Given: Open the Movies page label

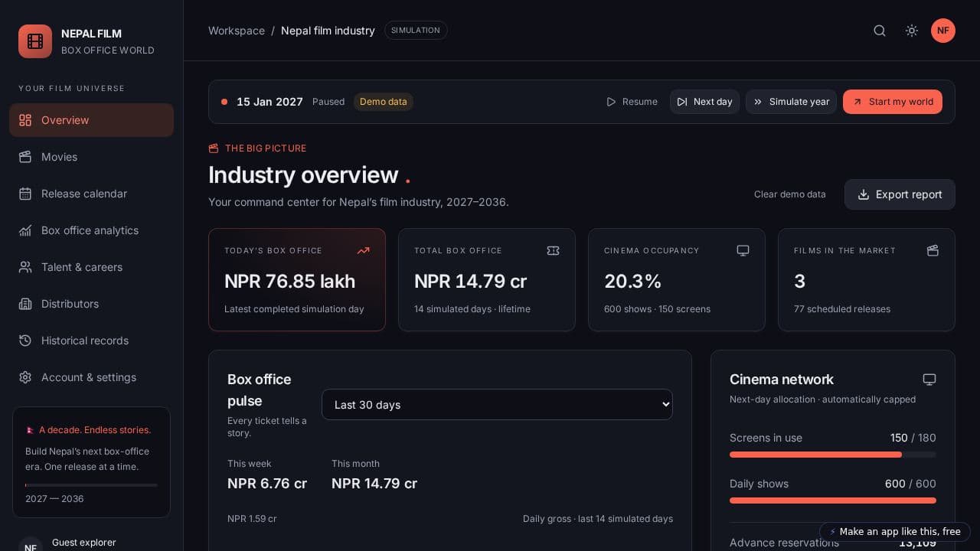Looking at the screenshot, I should tap(59, 157).
